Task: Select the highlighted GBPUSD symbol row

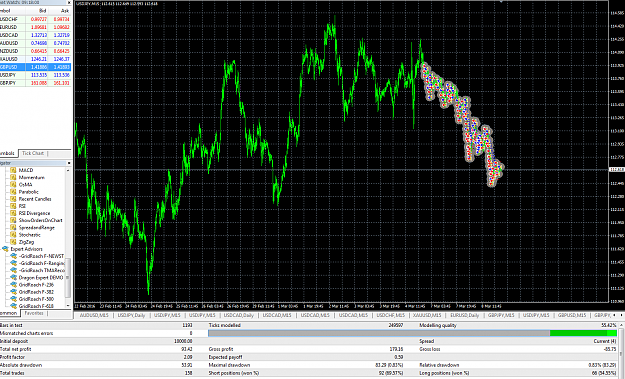Action: (x=35, y=67)
